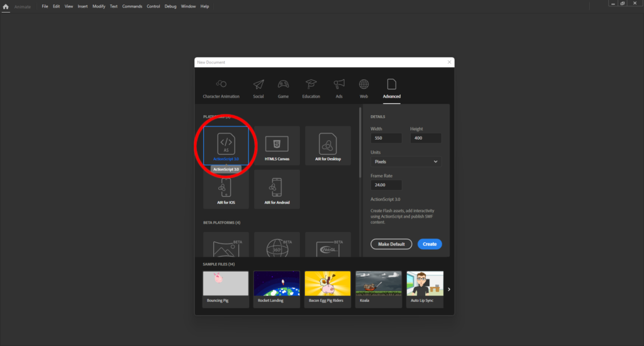The width and height of the screenshot is (644, 346).
Task: Open the Ads presets category
Action: point(339,89)
